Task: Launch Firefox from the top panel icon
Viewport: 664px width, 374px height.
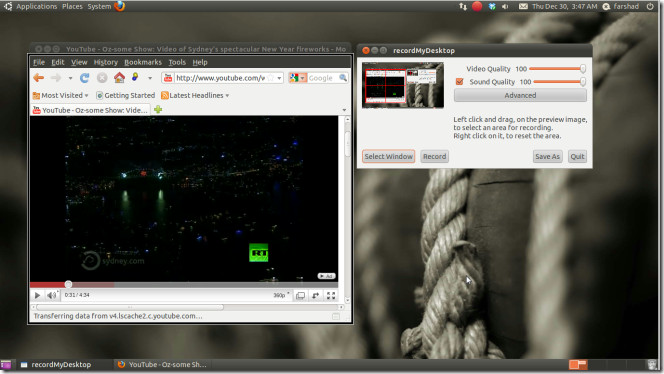Action: (120, 6)
